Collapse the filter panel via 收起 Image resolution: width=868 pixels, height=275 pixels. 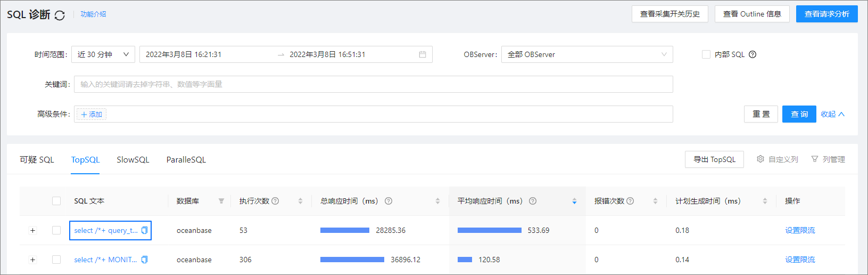tap(833, 114)
